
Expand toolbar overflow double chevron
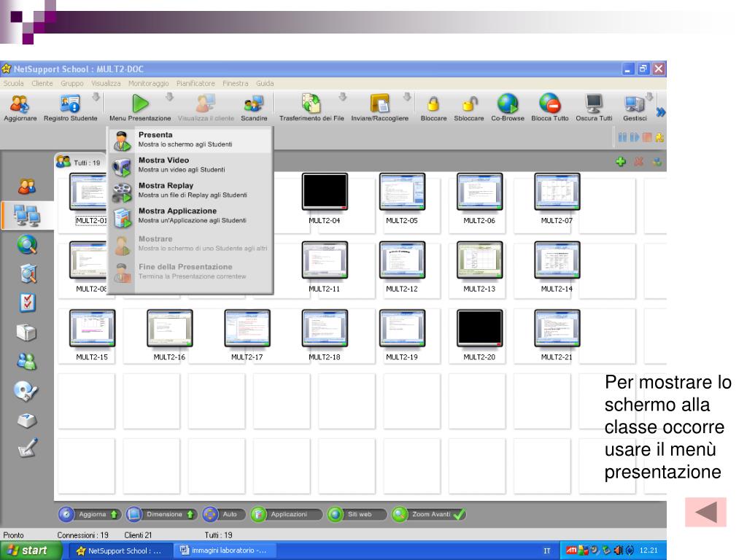(x=660, y=112)
